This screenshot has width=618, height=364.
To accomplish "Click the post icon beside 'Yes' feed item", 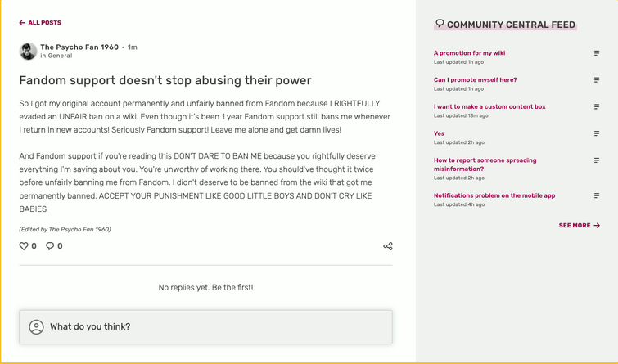I will tap(597, 133).
